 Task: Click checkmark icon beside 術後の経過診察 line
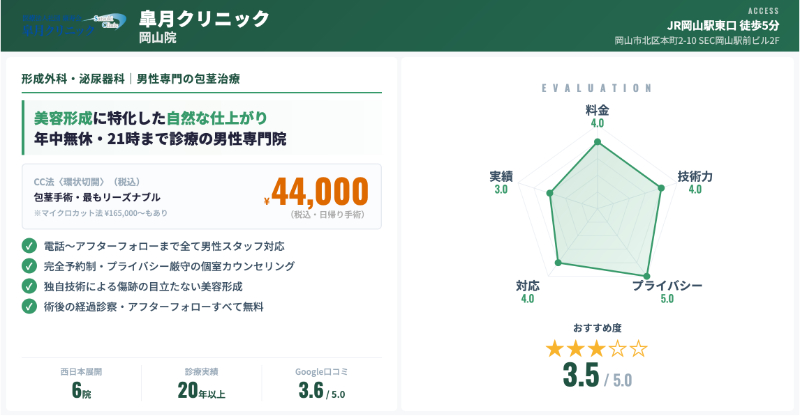28,306
